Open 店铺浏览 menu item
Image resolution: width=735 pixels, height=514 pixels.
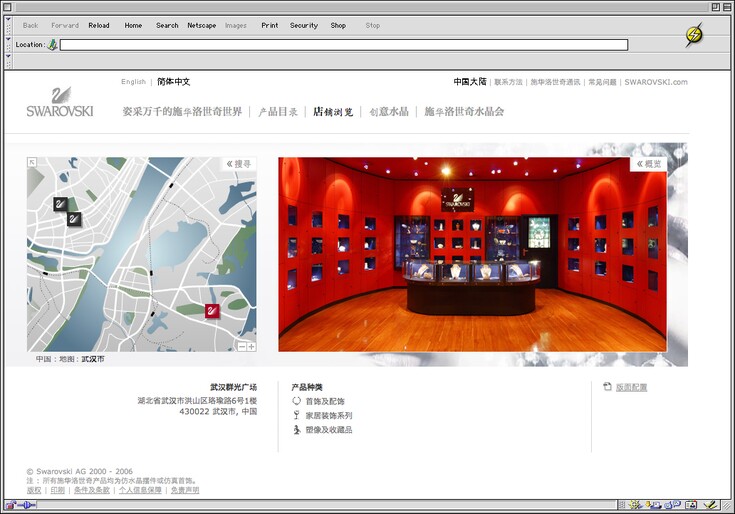(333, 112)
